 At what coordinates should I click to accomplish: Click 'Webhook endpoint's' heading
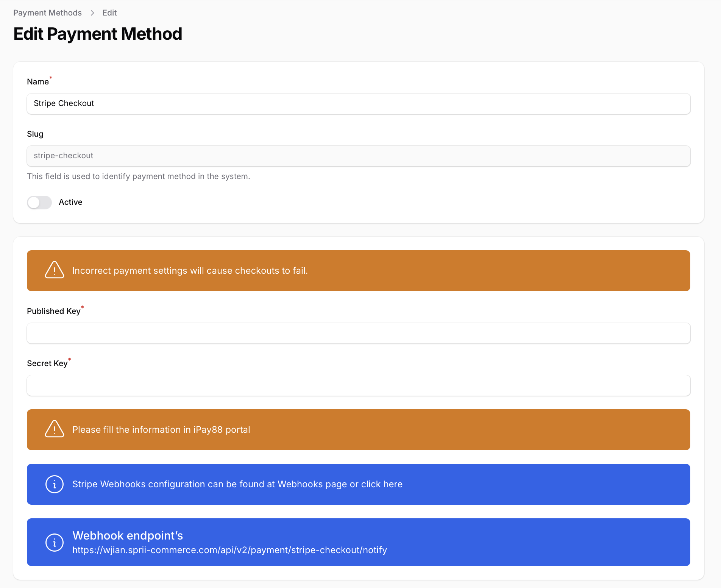128,535
